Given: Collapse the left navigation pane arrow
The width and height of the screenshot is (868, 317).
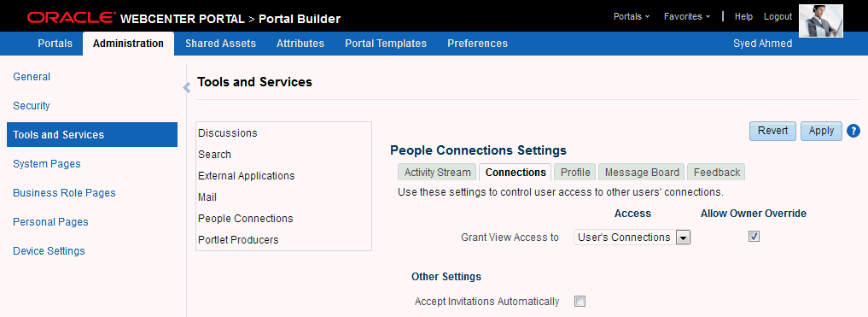Looking at the screenshot, I should [187, 87].
